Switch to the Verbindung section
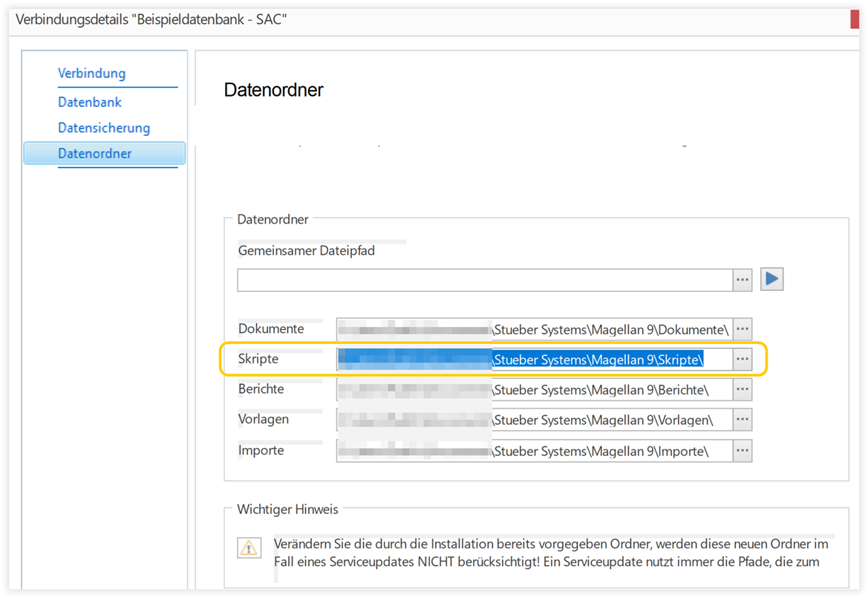This screenshot has width=868, height=598. (x=91, y=74)
